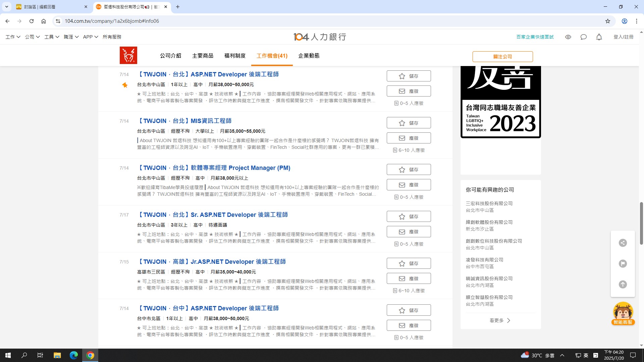Expand the 工作 dropdown menu
The height and width of the screenshot is (362, 644).
pos(12,37)
